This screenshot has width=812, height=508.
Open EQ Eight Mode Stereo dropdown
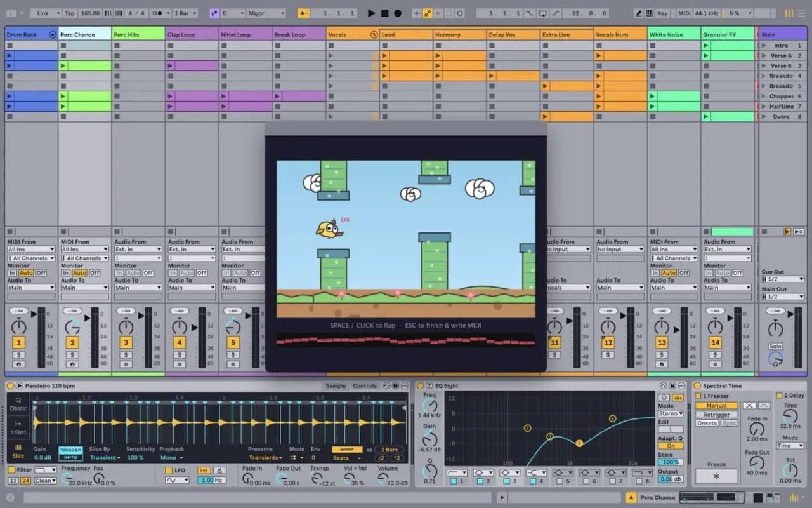[671, 413]
